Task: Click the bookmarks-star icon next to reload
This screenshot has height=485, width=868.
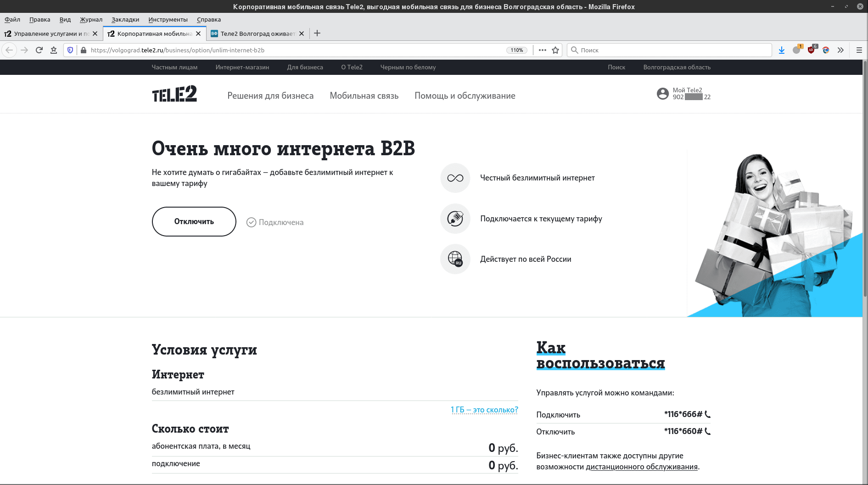Action: (54, 50)
